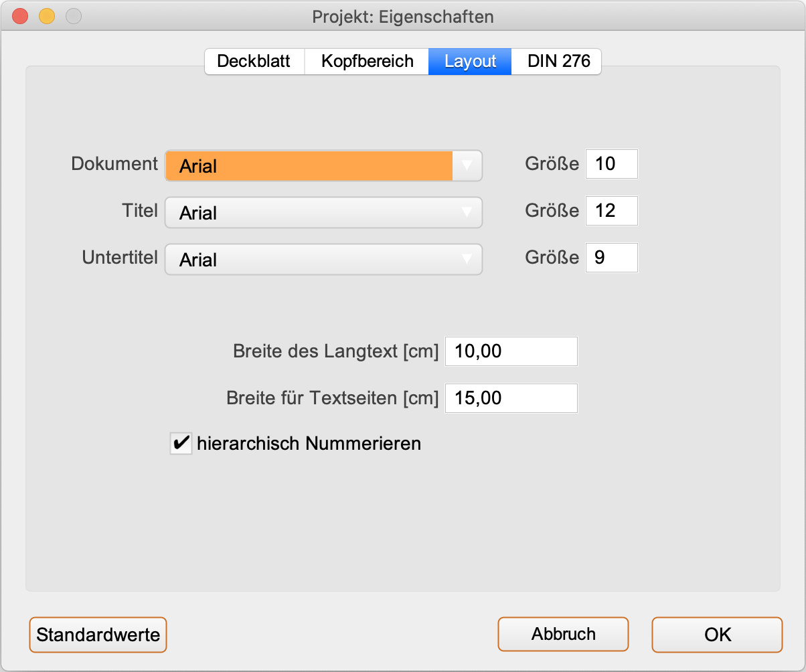Viewport: 806px width, 672px height.
Task: Click the Abbruch button
Action: [x=563, y=634]
